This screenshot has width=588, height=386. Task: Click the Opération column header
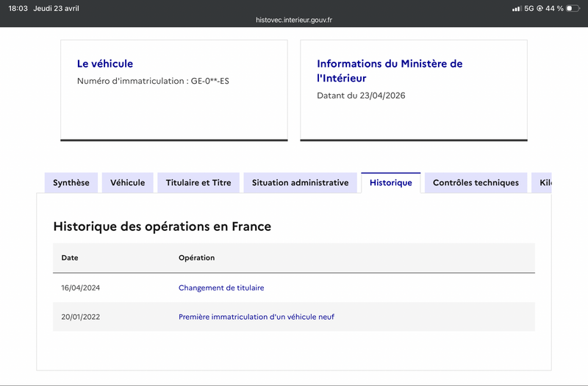pyautogui.click(x=196, y=258)
